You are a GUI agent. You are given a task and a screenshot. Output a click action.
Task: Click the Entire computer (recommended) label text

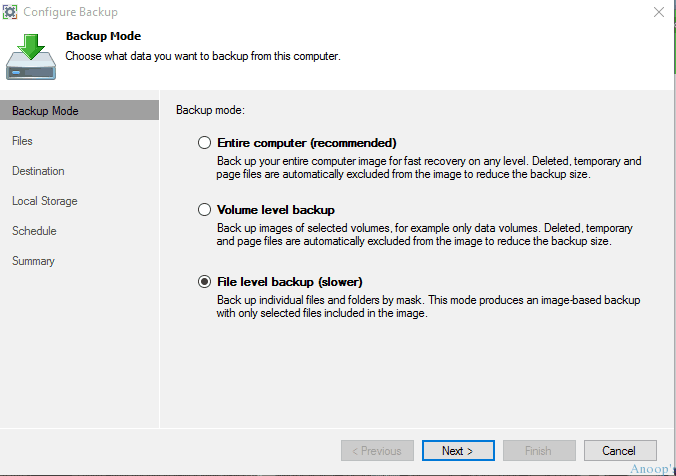307,143
